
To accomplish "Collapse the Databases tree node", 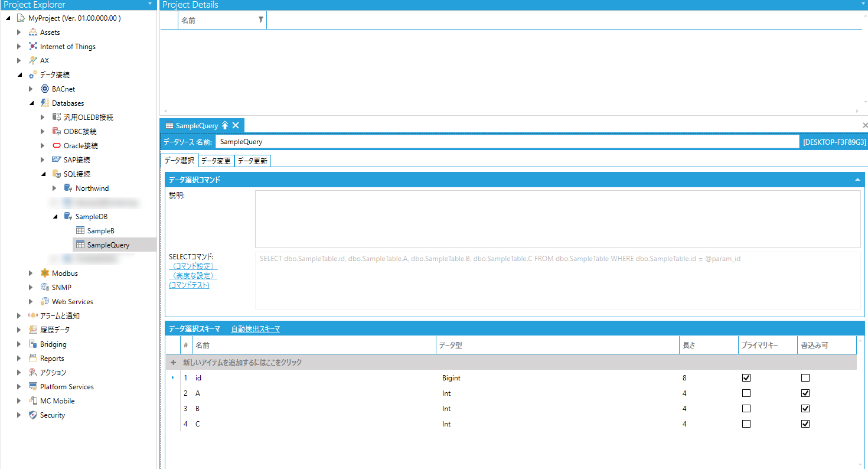I will pyautogui.click(x=31, y=103).
